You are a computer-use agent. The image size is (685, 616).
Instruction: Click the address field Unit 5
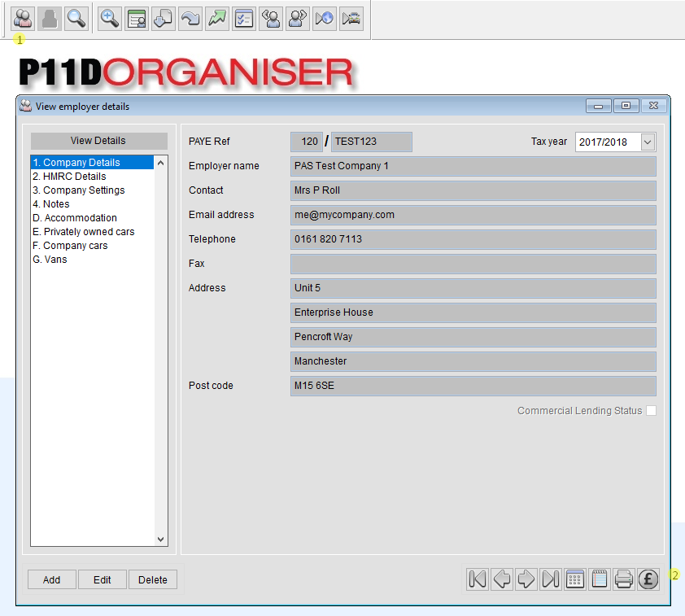pyautogui.click(x=473, y=288)
